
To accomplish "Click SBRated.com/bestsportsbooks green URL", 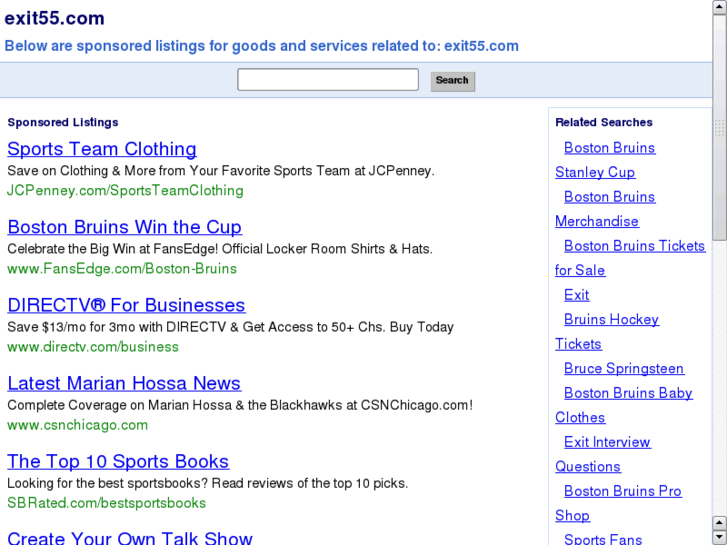I will coord(106,503).
